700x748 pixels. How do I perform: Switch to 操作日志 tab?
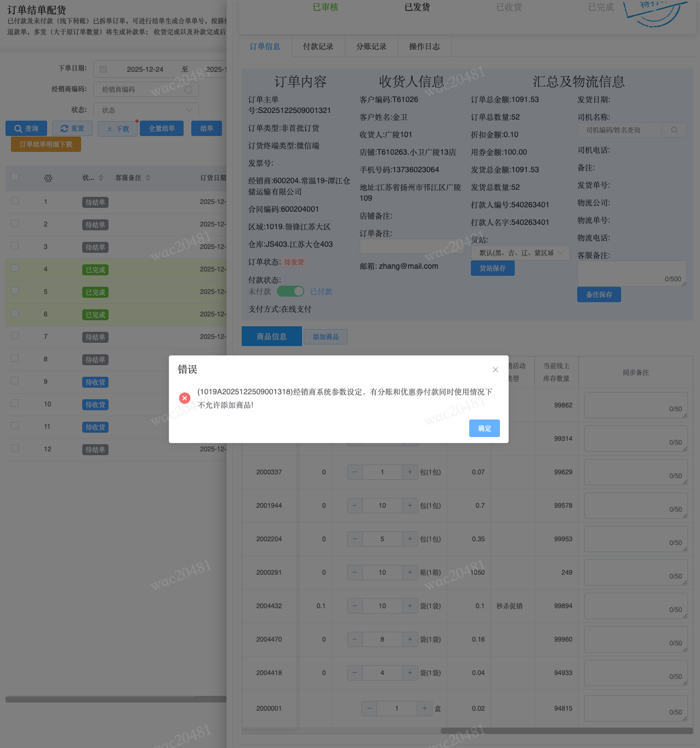point(425,47)
